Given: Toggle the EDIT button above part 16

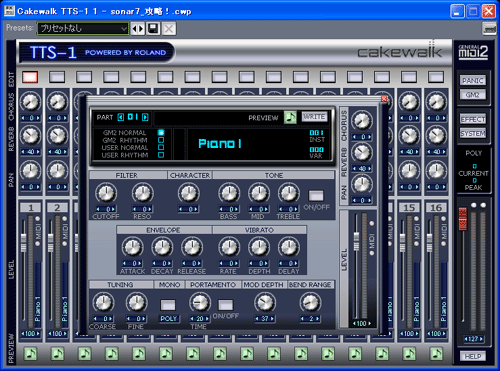Looking at the screenshot, I should [436, 77].
